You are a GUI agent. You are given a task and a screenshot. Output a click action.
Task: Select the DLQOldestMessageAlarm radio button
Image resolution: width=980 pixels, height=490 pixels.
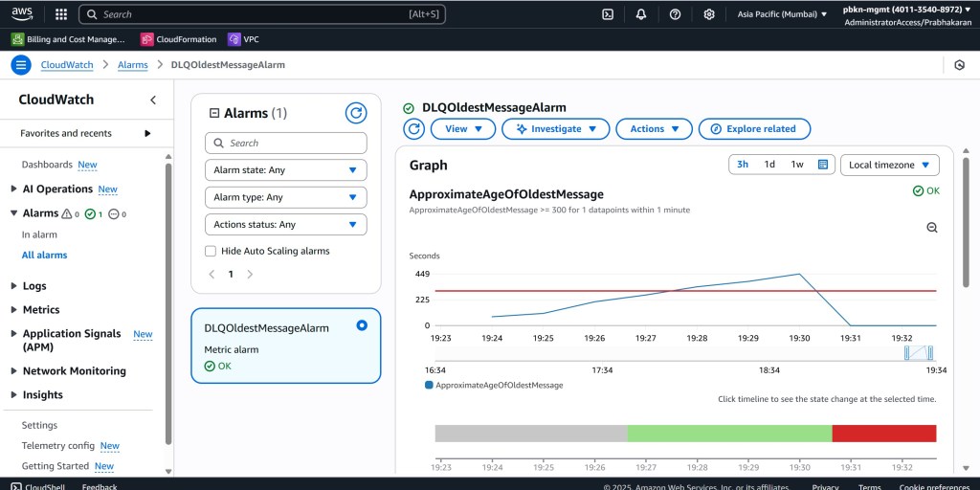click(x=362, y=325)
